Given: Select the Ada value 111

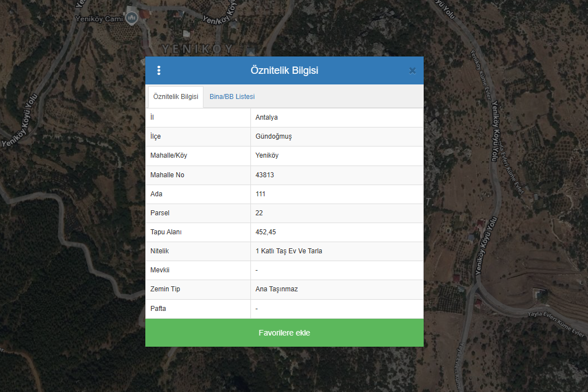Looking at the screenshot, I should [x=260, y=194].
